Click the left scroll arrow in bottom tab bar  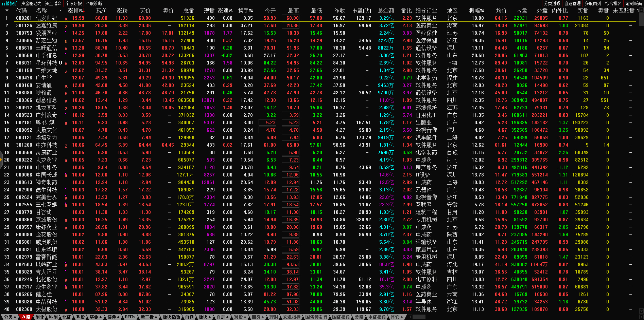[410, 317]
